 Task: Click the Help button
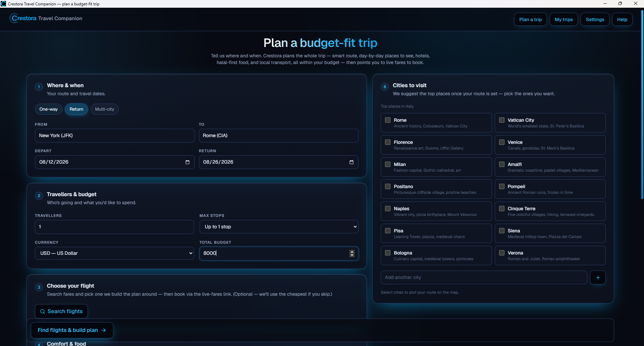[x=622, y=19]
